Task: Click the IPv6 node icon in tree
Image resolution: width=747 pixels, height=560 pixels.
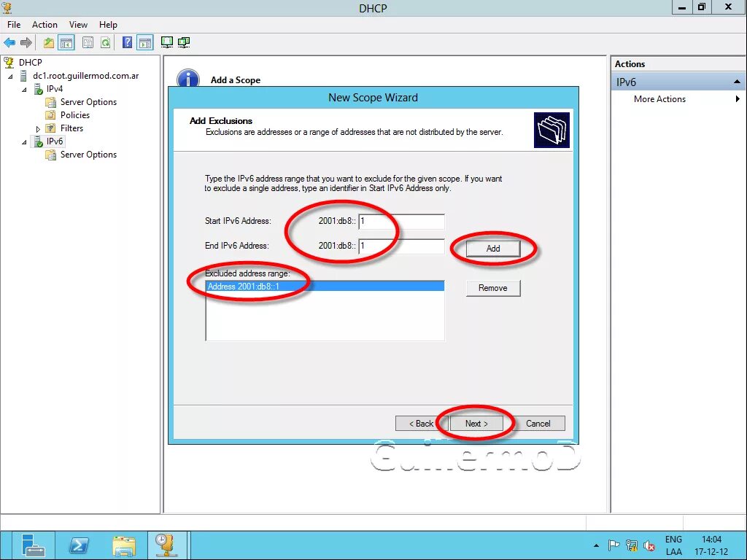Action: [x=38, y=141]
